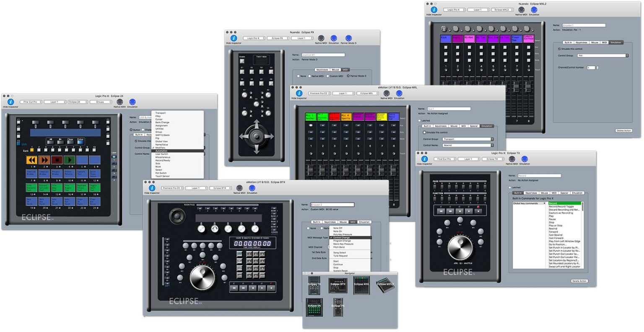Toggle the Latched checkbox in the Eclipse MXL window
The width and height of the screenshot is (644, 332).
(x=418, y=120)
